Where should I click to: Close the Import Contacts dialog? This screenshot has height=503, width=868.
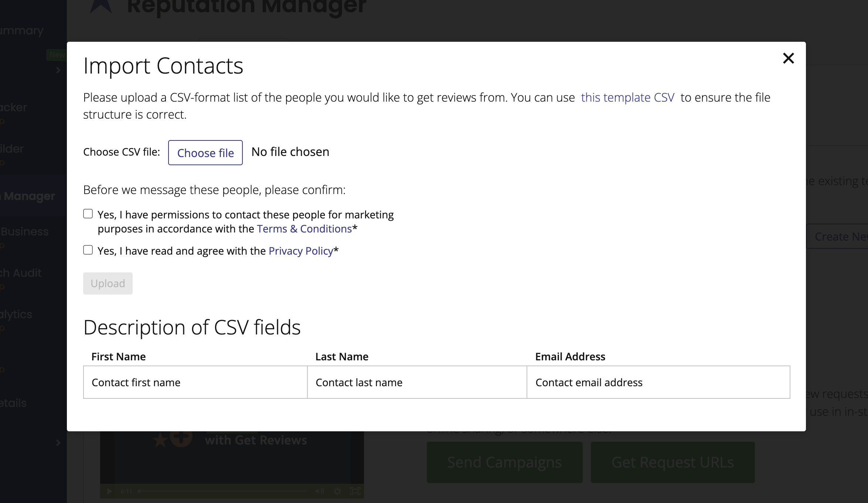click(x=788, y=58)
